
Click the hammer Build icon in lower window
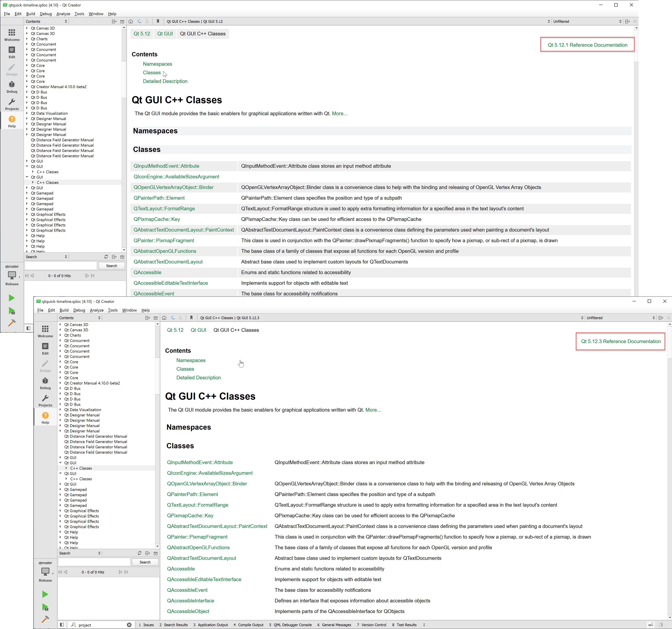pyautogui.click(x=45, y=619)
